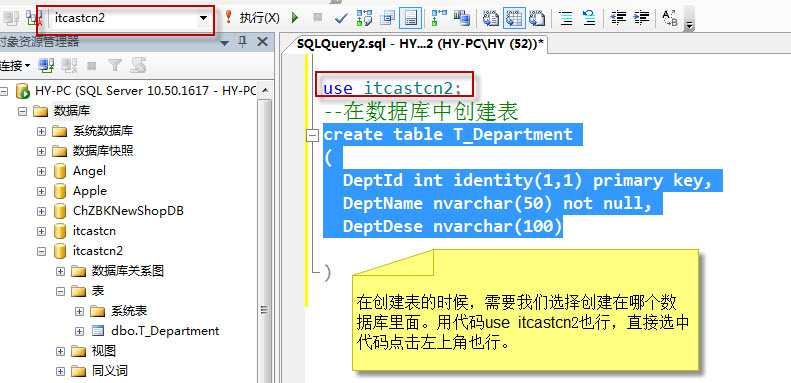Open Object Explorer window position menu arrow
This screenshot has height=383, width=791.
[x=225, y=43]
